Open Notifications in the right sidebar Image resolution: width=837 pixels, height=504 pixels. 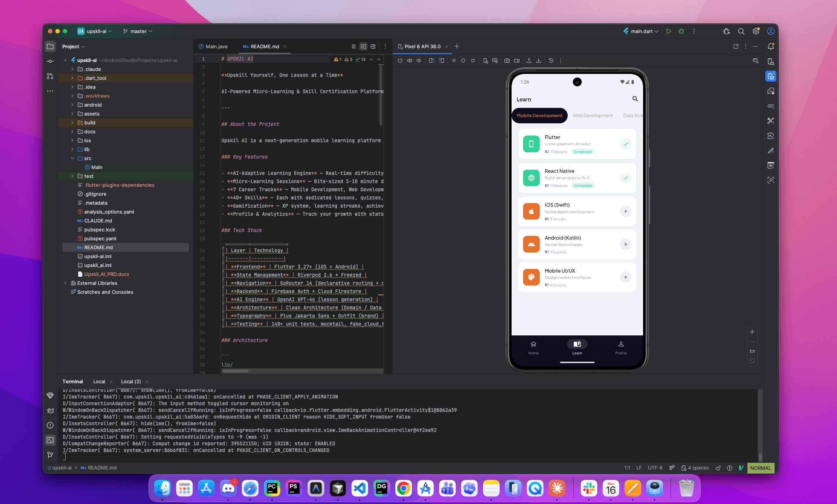[x=771, y=46]
